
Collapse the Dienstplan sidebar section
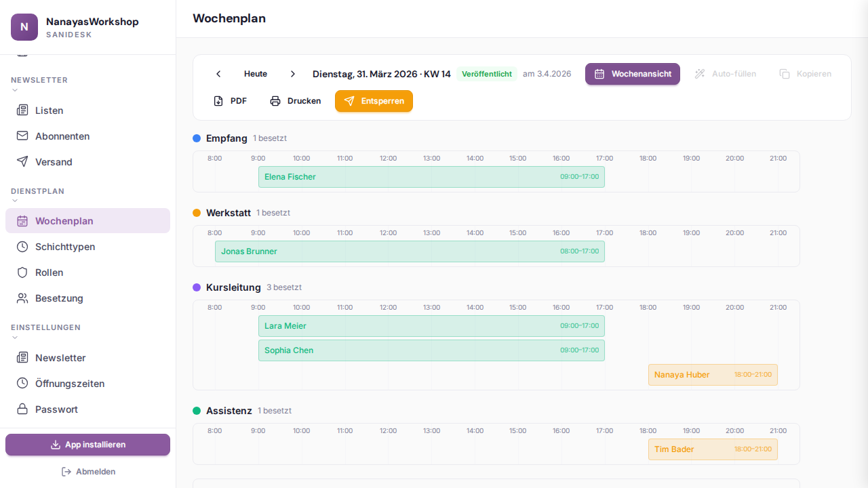click(15, 201)
